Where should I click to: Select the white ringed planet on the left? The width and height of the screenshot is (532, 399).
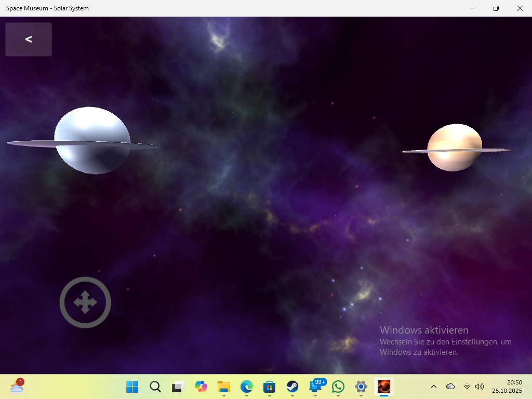[x=92, y=140]
